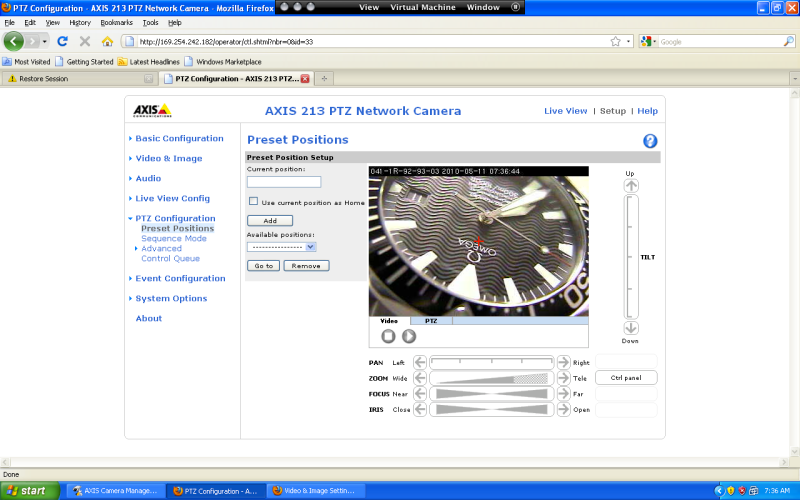
Task: Switch to Restore Session tab
Action: point(79,79)
